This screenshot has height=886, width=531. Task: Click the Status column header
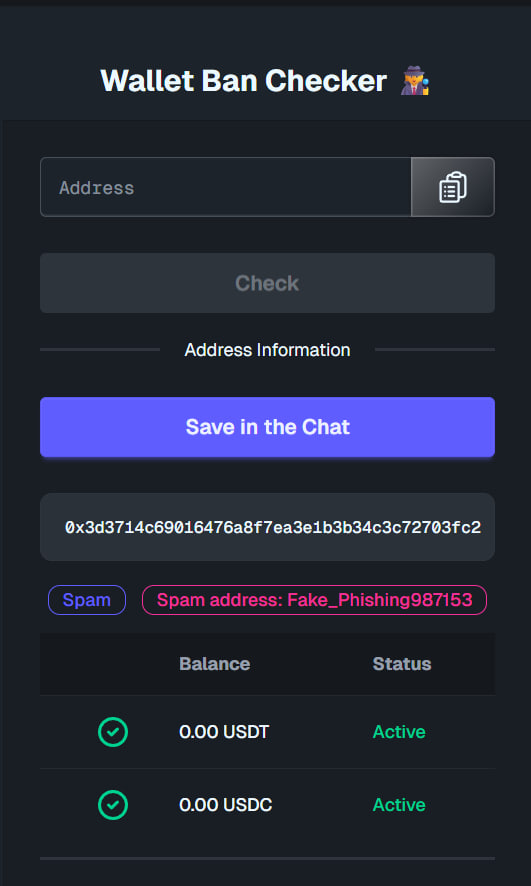click(402, 664)
